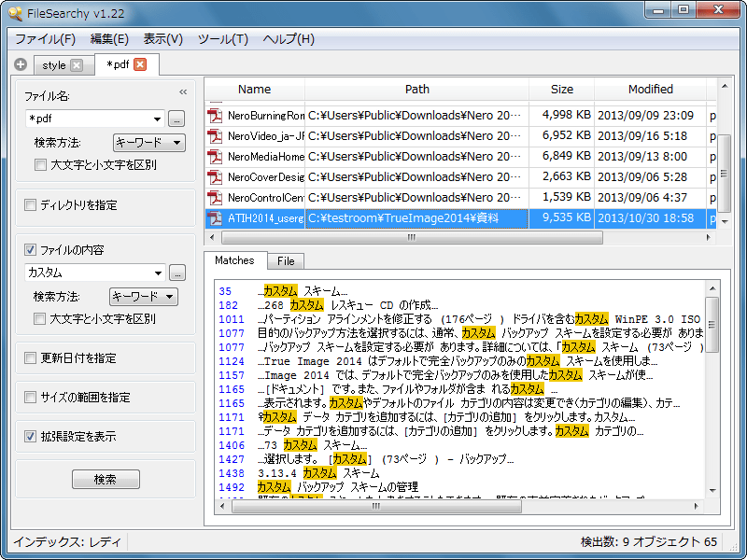
Task: Click PDF icon of NeroVideo_ja file
Action: point(215,136)
